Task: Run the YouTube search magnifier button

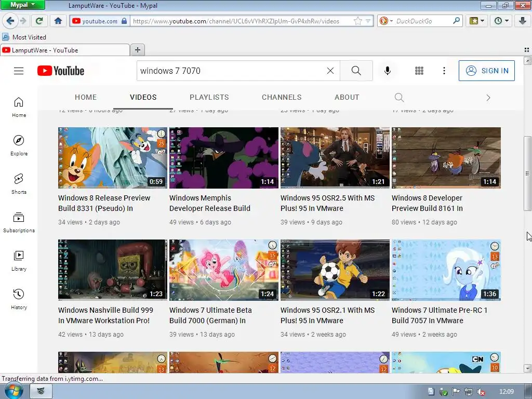Action: [x=356, y=71]
